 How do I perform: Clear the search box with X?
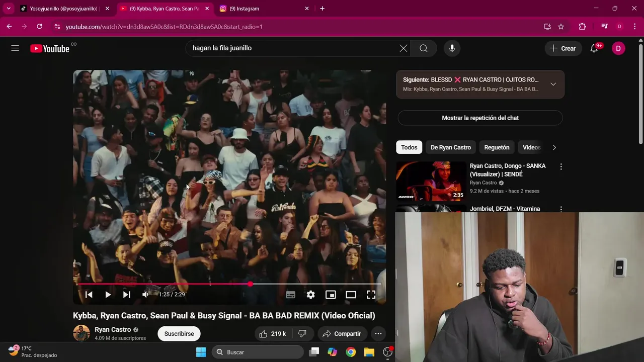[x=403, y=48]
